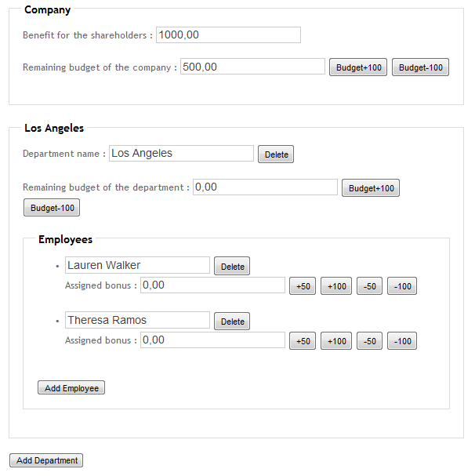Click company Budget+100 button
The width and height of the screenshot is (475, 476).
click(358, 67)
